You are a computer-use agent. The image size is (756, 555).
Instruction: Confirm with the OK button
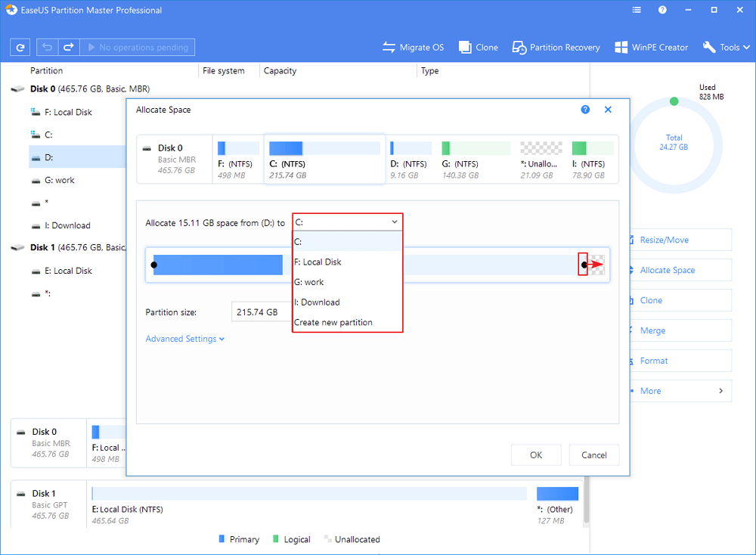(x=536, y=454)
